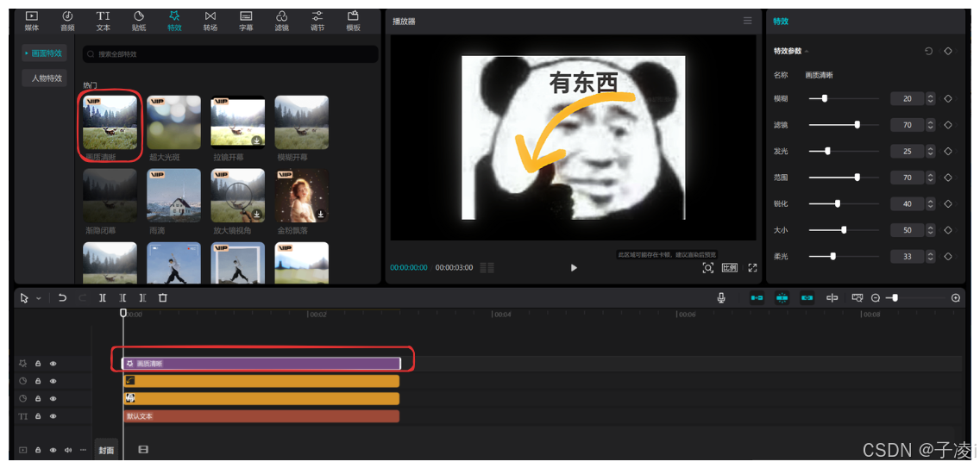Open the 贴纸 stickers tab
Viewport: 980px width, 468px height.
coord(139,21)
